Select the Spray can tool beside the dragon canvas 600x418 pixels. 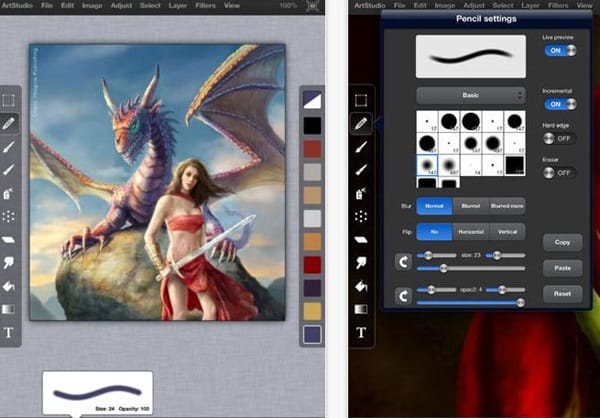8,193
